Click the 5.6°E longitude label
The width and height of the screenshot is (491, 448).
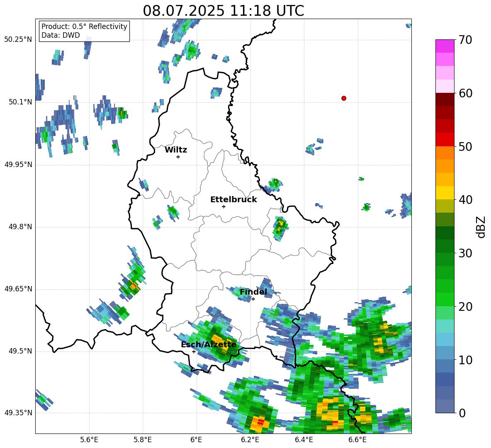point(89,440)
